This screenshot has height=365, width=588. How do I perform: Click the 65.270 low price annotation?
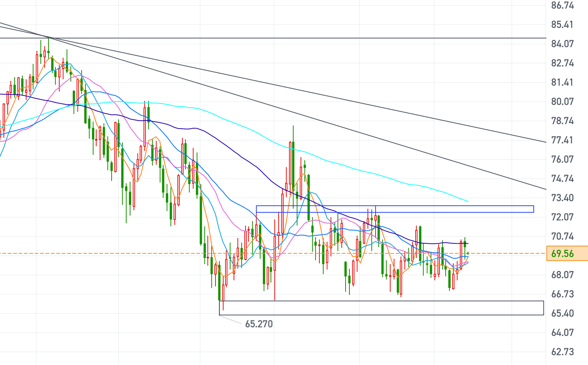[x=259, y=324]
